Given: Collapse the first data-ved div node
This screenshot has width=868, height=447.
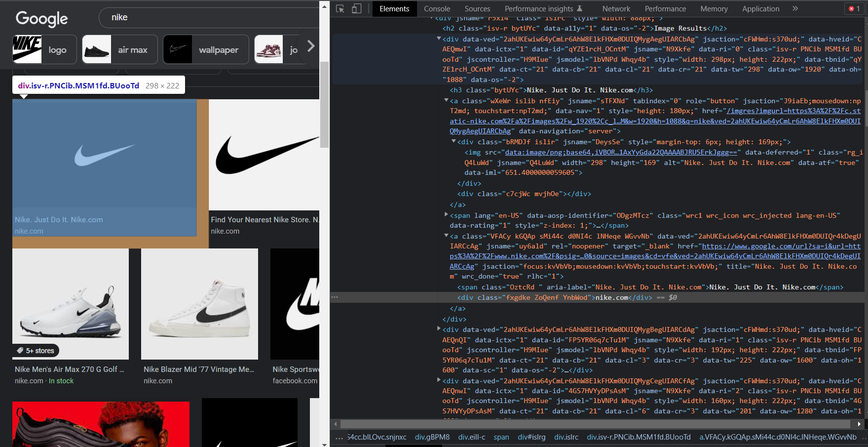Looking at the screenshot, I should [x=439, y=39].
